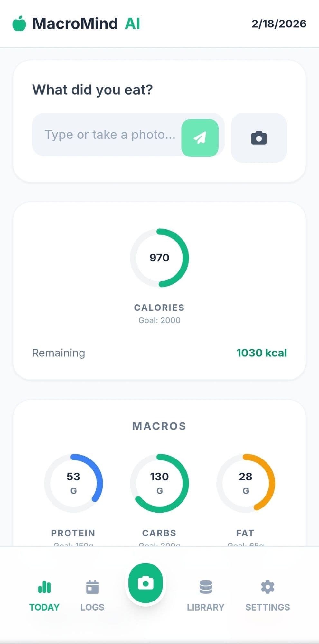Go to the SETTINGS tab label

267,607
